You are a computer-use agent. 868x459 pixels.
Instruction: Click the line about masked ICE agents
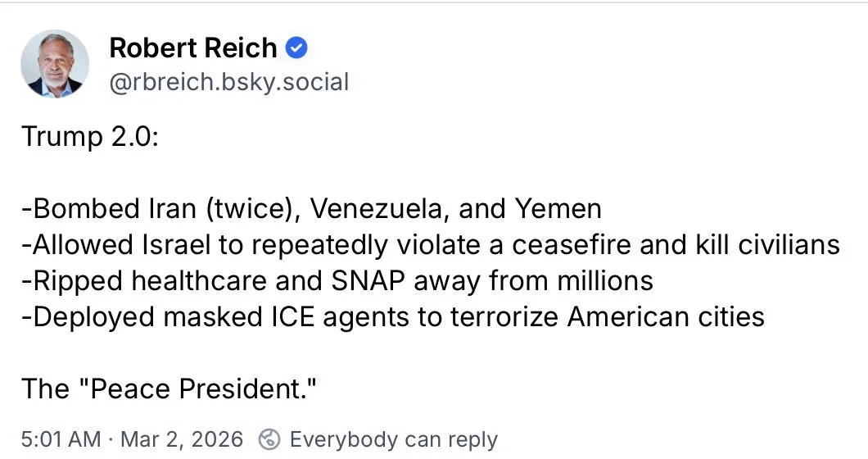click(x=393, y=316)
